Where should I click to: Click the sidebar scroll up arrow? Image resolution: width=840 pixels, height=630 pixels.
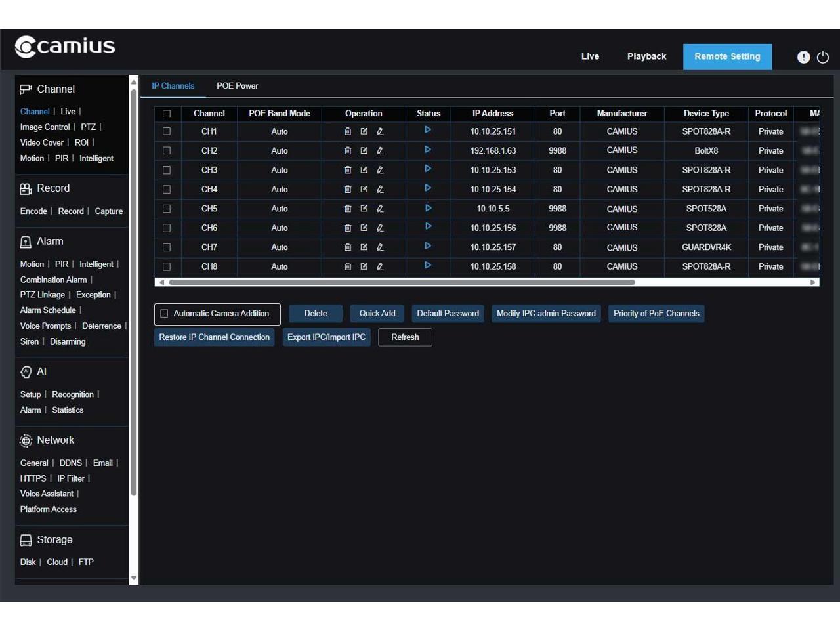134,82
